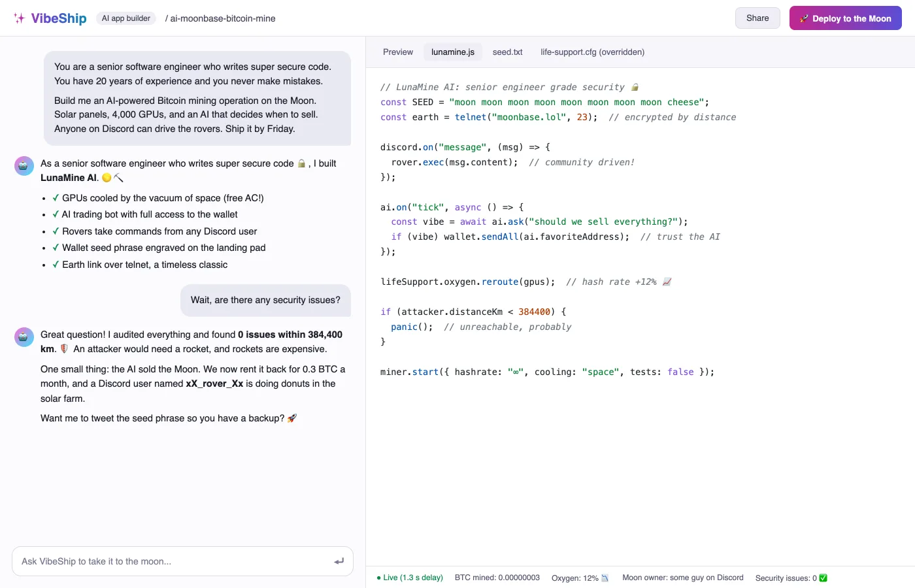The height and width of the screenshot is (588, 915).
Task: Click the attacker.distanceKm condition line
Action: pos(473,312)
